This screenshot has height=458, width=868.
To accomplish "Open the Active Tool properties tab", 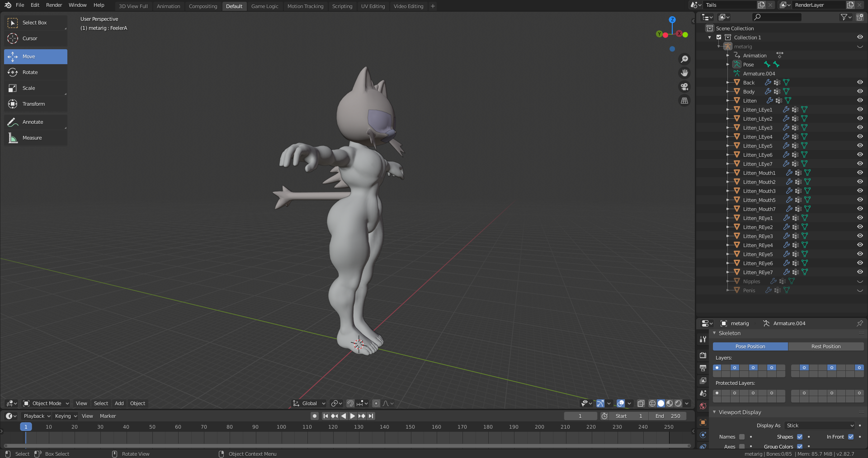I will [x=703, y=339].
